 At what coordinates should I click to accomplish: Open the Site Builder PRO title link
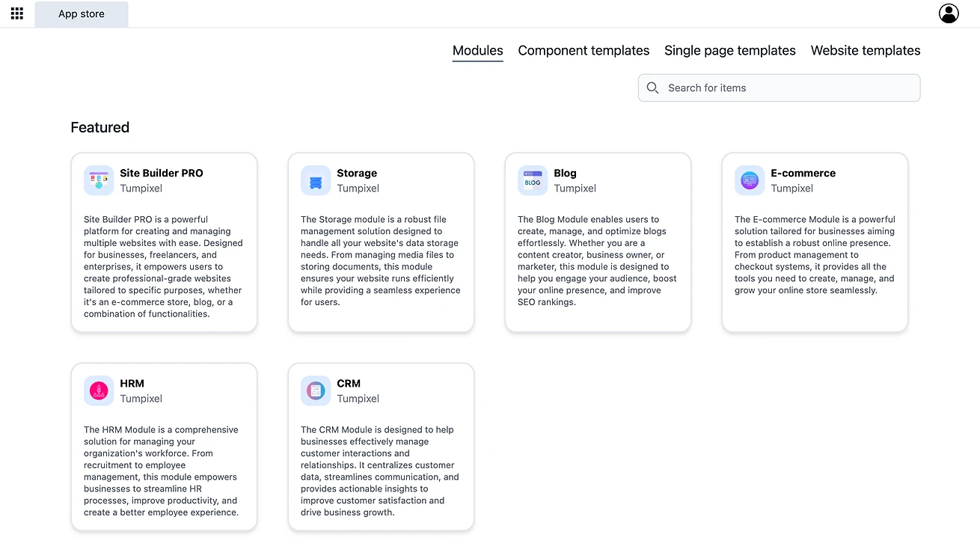click(162, 173)
